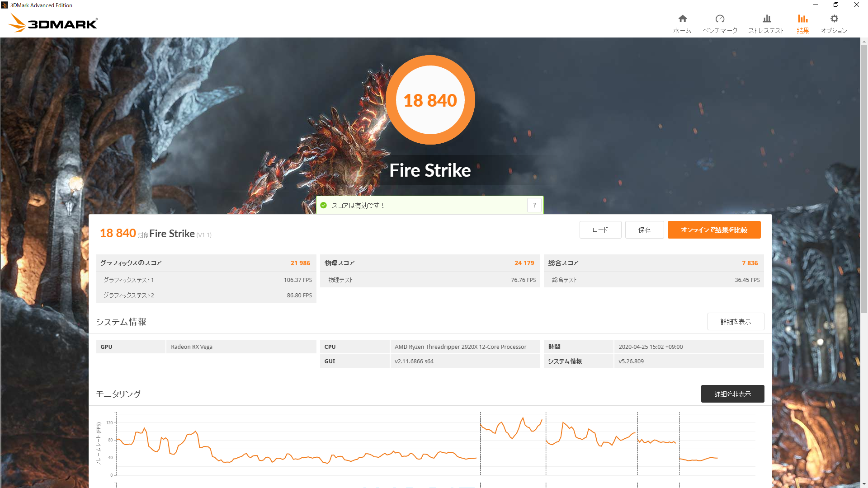Click the ベンチマーク tab label
The image size is (868, 488).
[x=720, y=31]
